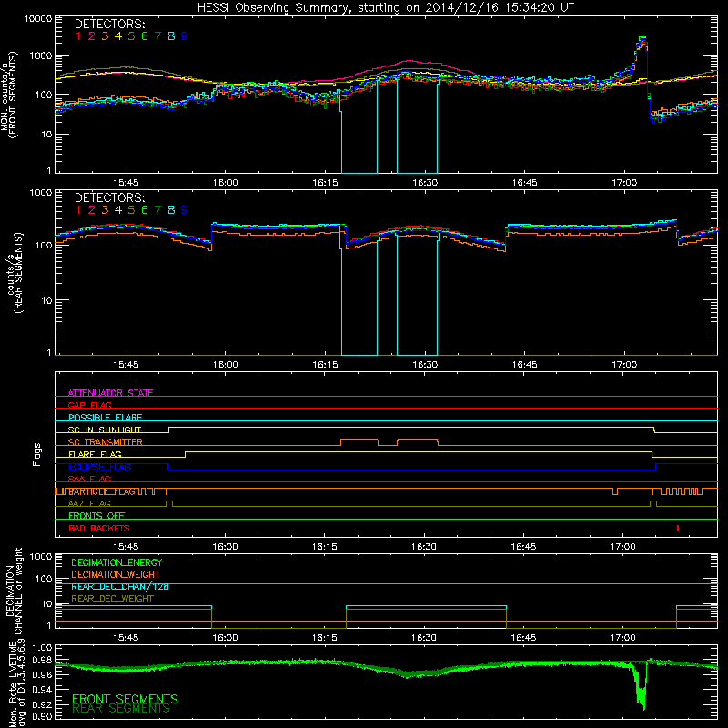Click the ECLIPSE FLAG label
Viewport: 728px width, 728px height.
click(99, 467)
